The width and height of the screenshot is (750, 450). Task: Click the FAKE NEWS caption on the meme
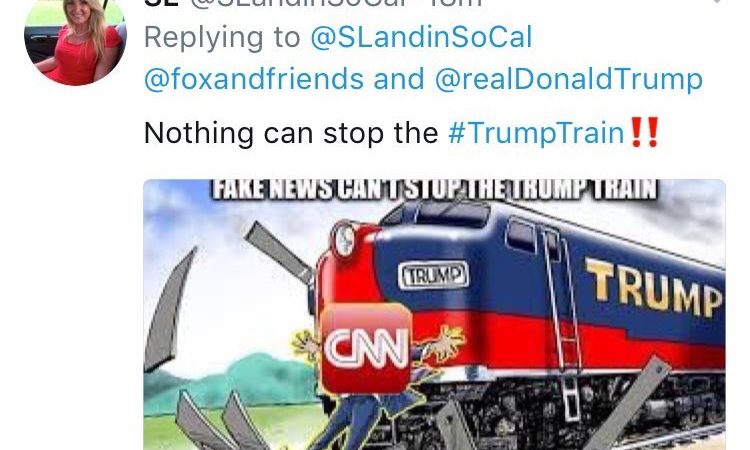click(x=434, y=189)
